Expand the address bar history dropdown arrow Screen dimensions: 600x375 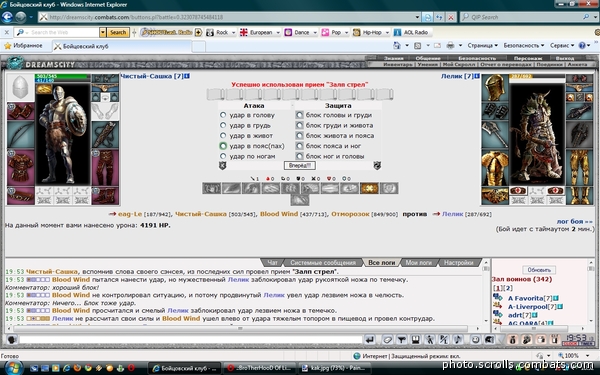coord(417,17)
